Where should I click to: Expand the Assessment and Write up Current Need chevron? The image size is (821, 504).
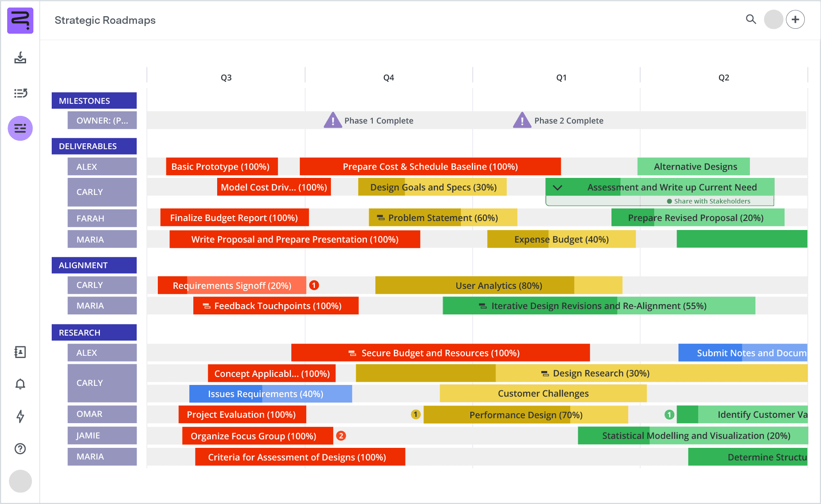(558, 187)
